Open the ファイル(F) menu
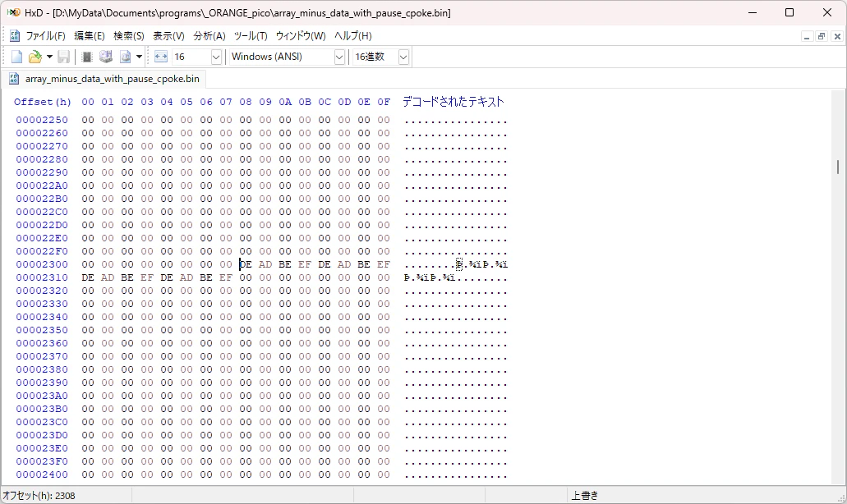This screenshot has width=847, height=504. click(x=45, y=36)
